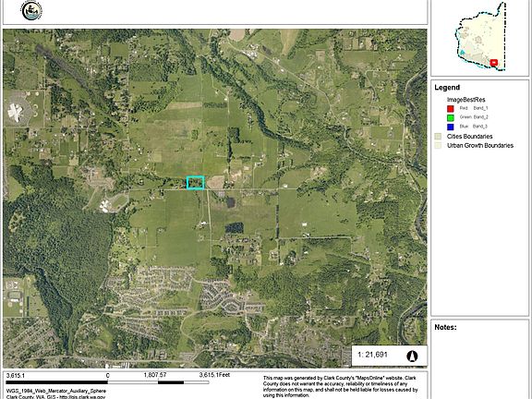Click the Urban Growth Boundaries label

pos(480,146)
